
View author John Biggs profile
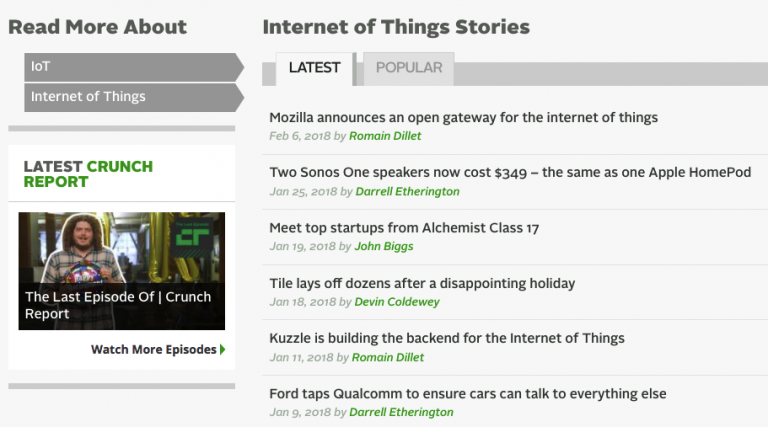coord(383,246)
